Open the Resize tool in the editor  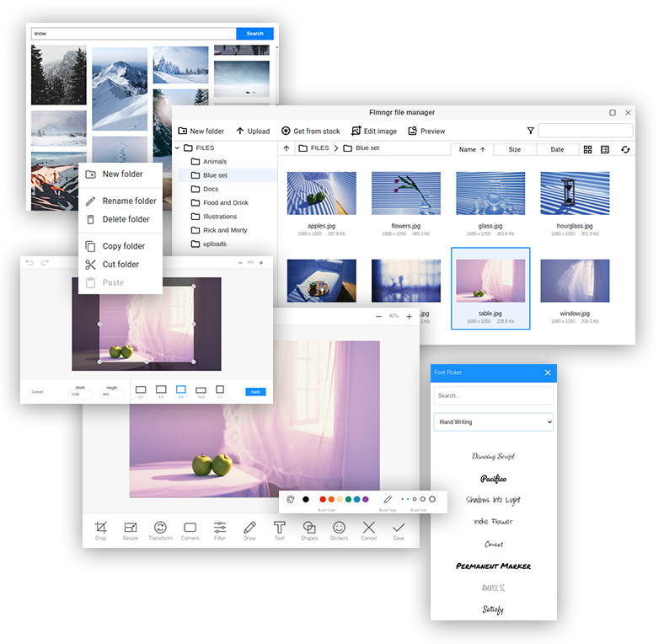131,530
